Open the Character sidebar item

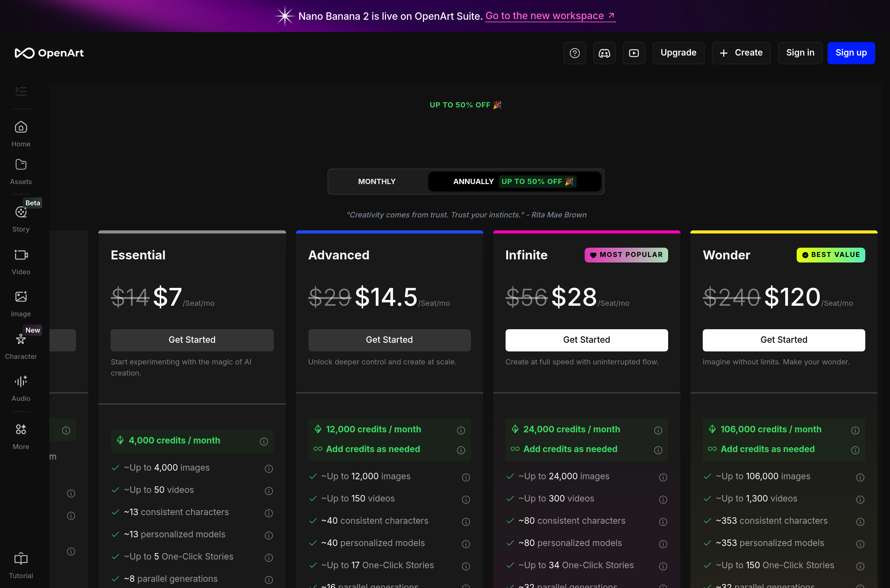[x=21, y=339]
